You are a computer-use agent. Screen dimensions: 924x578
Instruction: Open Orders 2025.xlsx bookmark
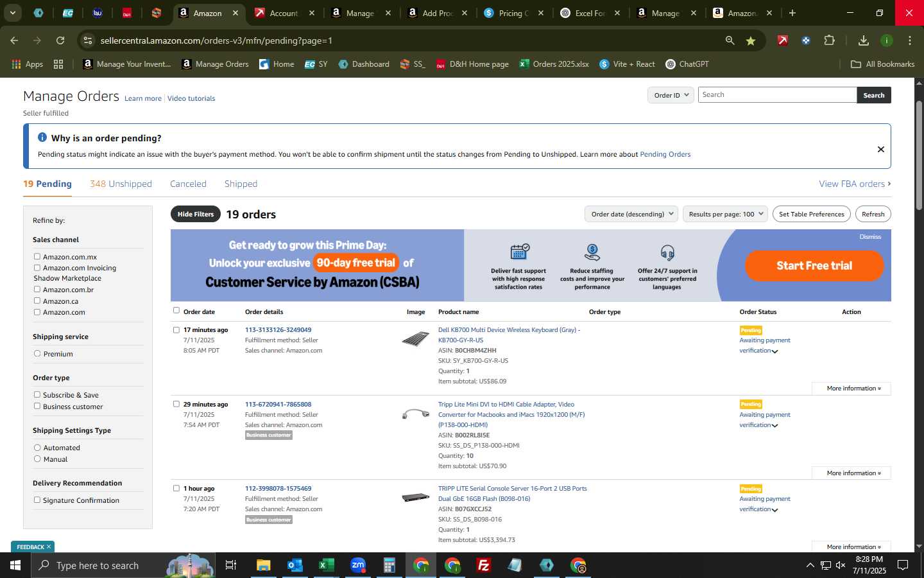pyautogui.click(x=554, y=64)
